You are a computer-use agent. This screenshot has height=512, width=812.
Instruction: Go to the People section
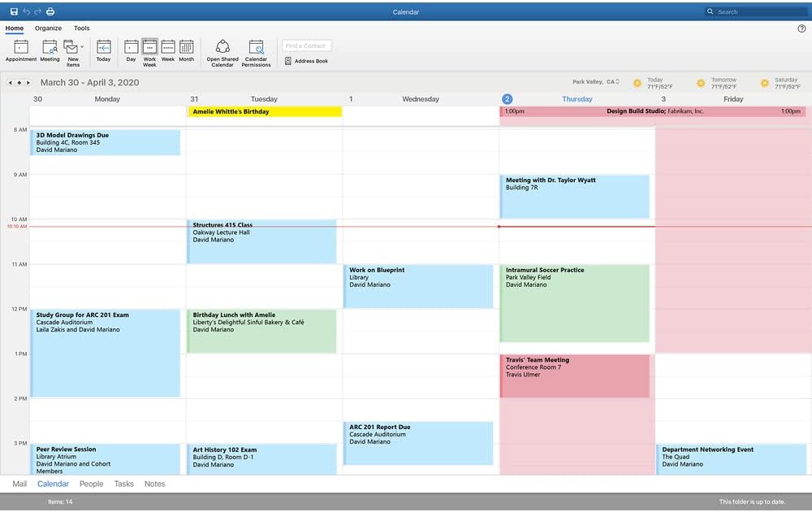pyautogui.click(x=91, y=484)
